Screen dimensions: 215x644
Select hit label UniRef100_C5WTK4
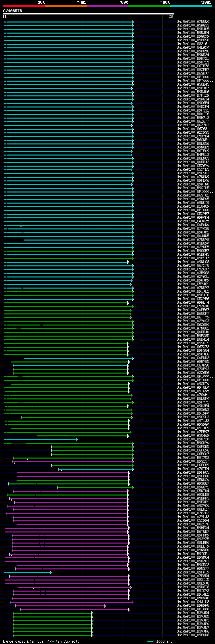tap(193, 491)
